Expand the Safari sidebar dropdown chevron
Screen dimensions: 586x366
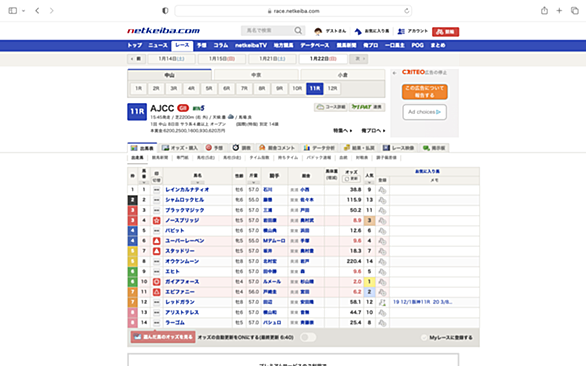coord(24,11)
